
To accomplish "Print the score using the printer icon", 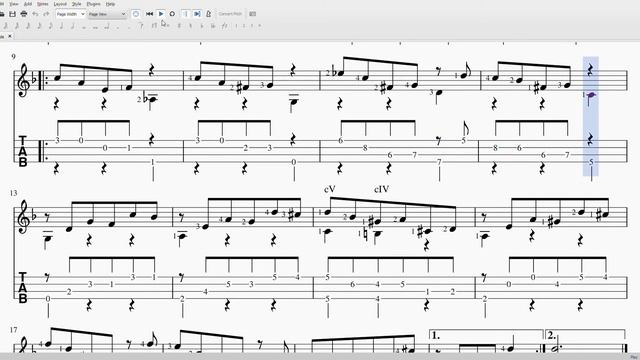I will 24,14.
